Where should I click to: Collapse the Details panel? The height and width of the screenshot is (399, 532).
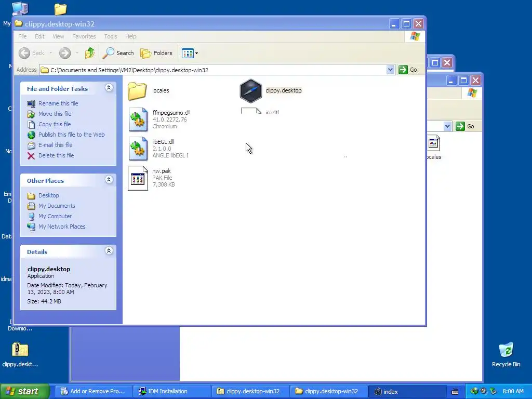pyautogui.click(x=109, y=251)
